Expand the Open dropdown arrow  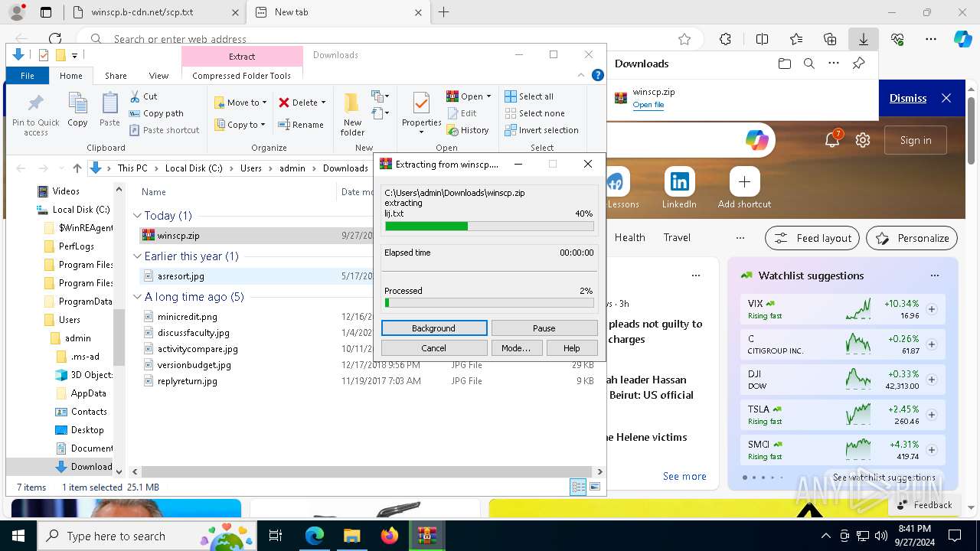[x=488, y=96]
